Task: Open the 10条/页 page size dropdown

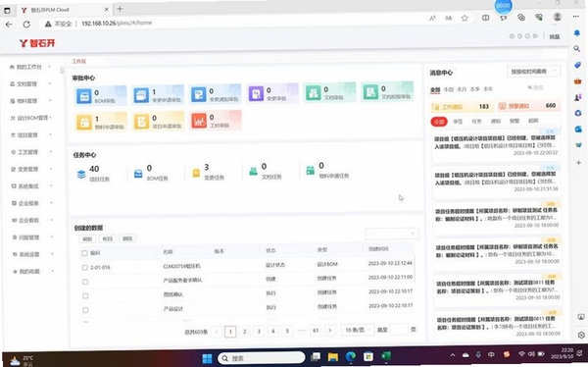Action: click(x=358, y=330)
